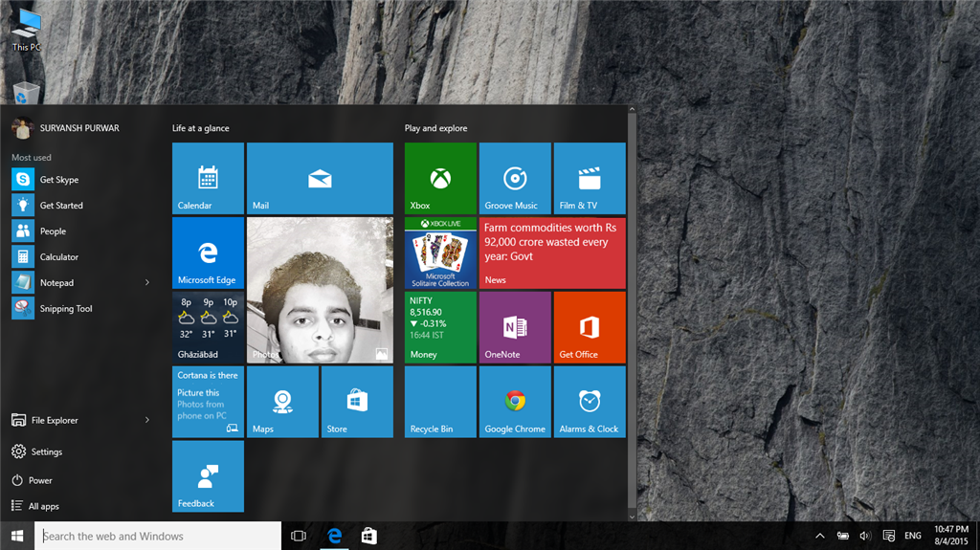Open Edge from the taskbar

[334, 536]
